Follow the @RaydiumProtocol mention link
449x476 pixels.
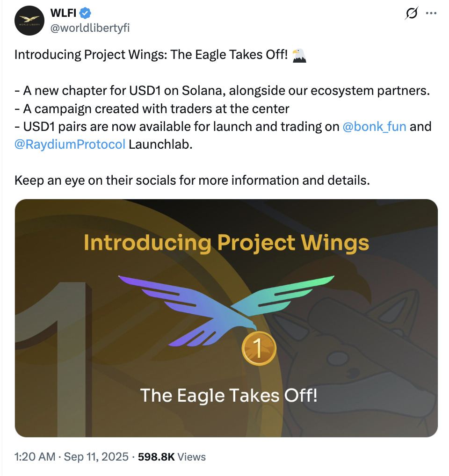click(70, 144)
